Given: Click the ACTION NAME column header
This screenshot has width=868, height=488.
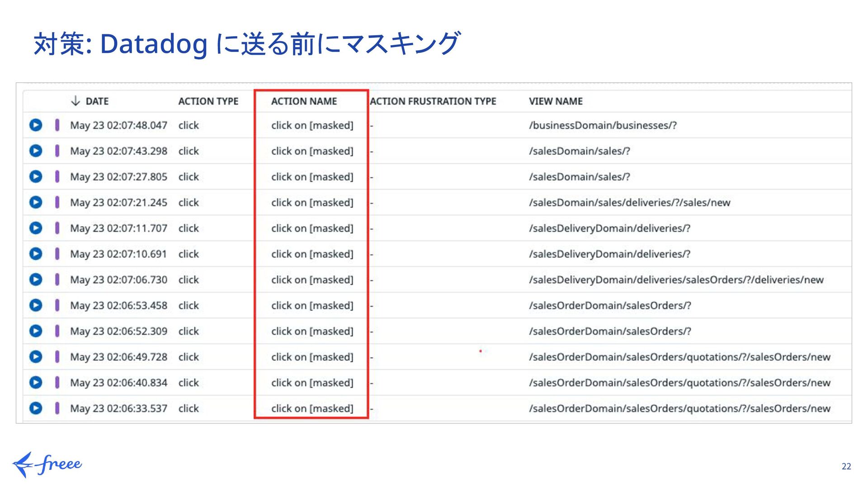Looking at the screenshot, I should point(304,101).
